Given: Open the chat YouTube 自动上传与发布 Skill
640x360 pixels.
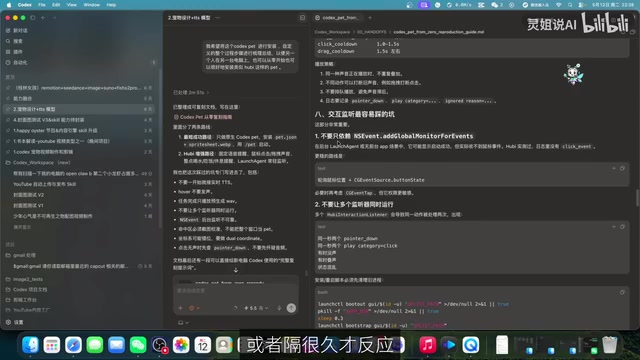Looking at the screenshot, I should [x=80, y=184].
